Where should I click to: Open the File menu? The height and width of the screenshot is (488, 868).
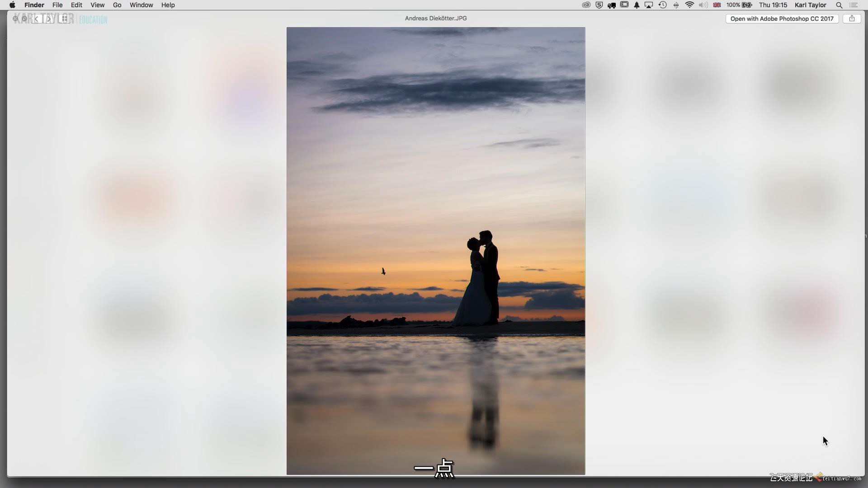(x=57, y=5)
